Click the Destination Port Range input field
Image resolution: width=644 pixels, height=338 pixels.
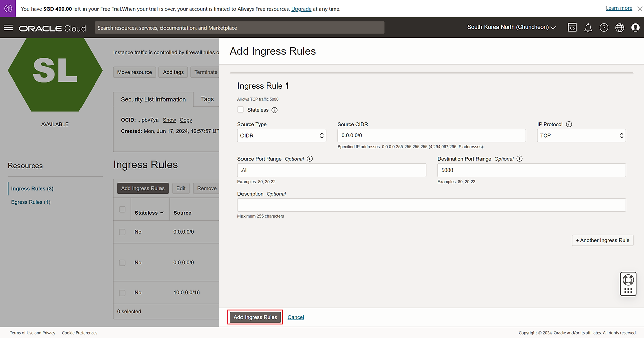(x=531, y=170)
